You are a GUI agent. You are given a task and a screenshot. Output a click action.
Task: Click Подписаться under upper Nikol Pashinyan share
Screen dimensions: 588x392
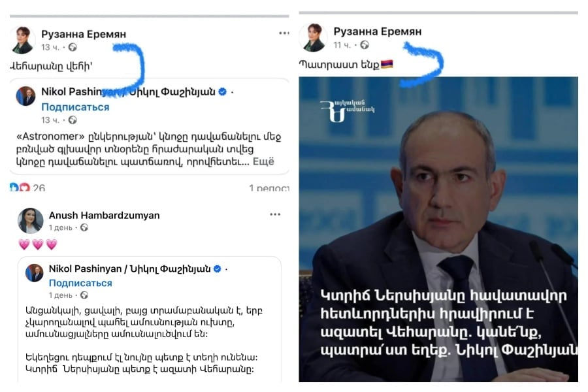(75, 107)
